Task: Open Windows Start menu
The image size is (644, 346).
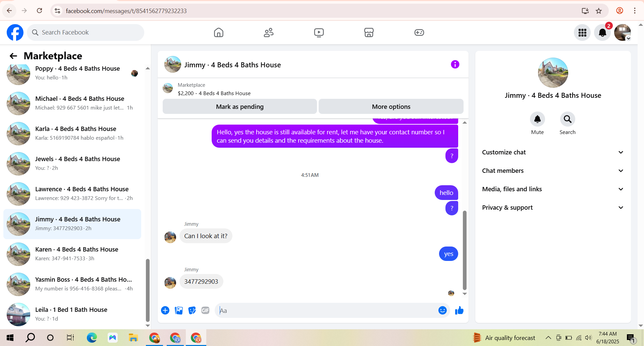Action: (x=10, y=338)
